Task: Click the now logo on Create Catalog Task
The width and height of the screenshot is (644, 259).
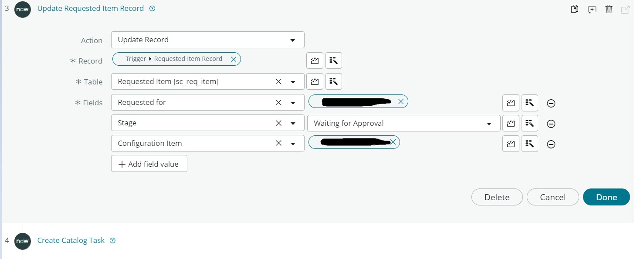Action: tap(22, 242)
